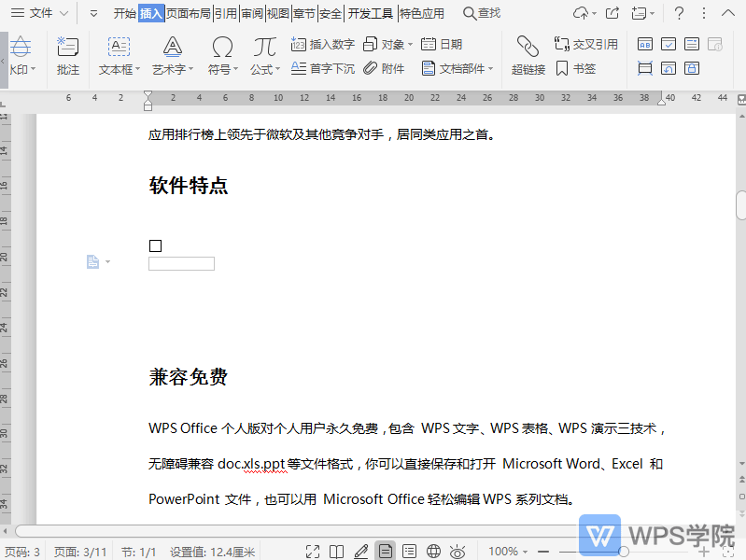Tick the checkbox content control in document
The image size is (746, 560).
pyautogui.click(x=155, y=245)
